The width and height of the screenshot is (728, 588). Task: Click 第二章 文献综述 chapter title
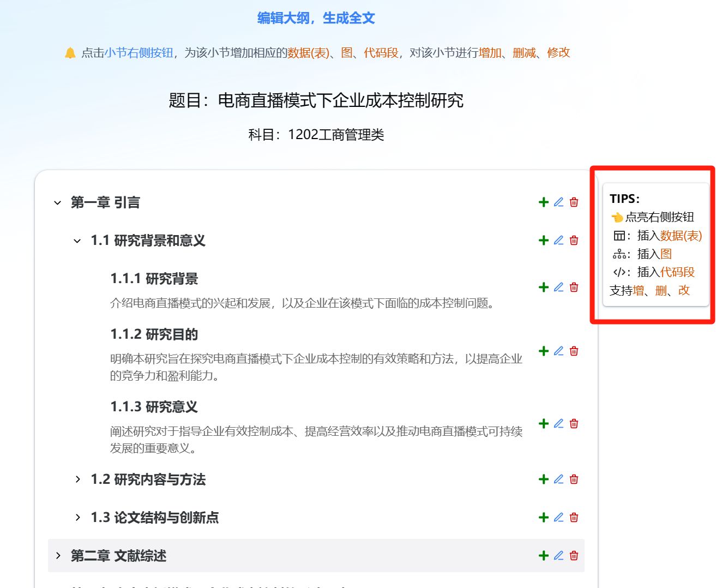tap(118, 556)
